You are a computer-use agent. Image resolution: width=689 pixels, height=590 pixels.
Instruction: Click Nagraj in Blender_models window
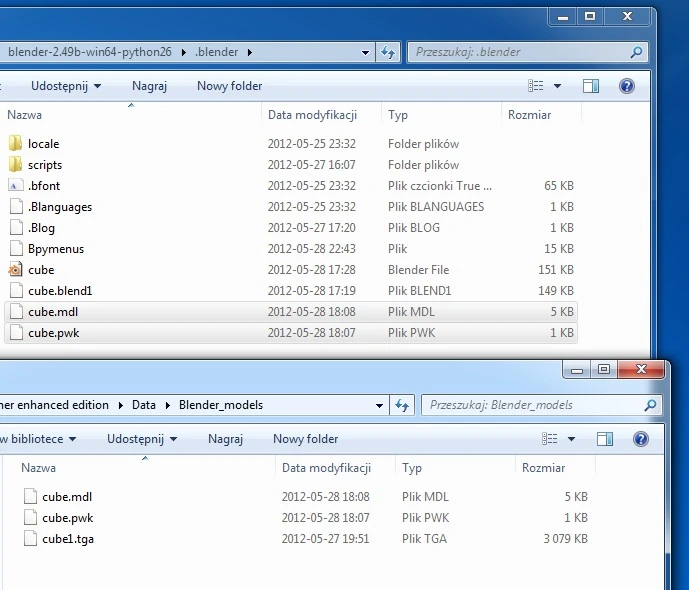coord(225,438)
